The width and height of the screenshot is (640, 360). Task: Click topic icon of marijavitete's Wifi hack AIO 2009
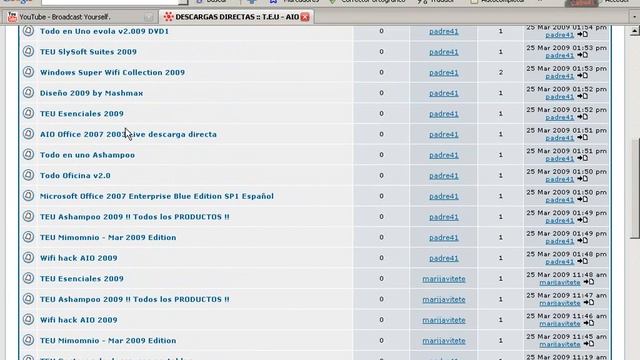point(28,319)
